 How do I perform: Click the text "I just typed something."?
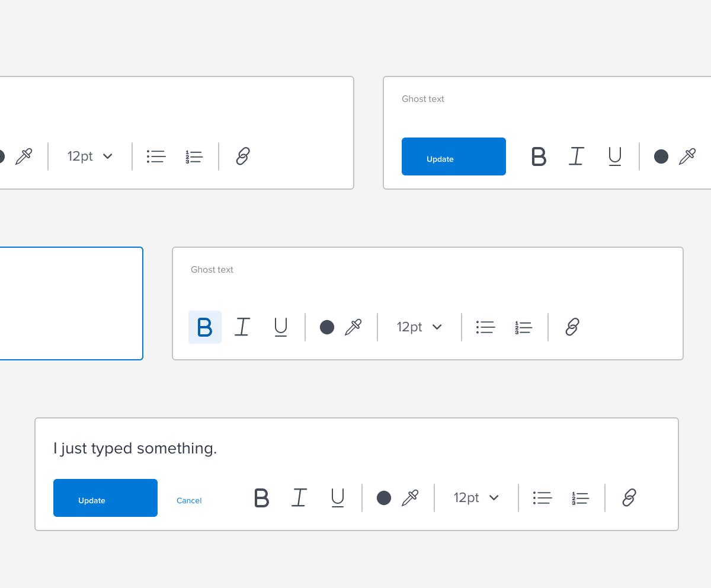pyautogui.click(x=135, y=449)
